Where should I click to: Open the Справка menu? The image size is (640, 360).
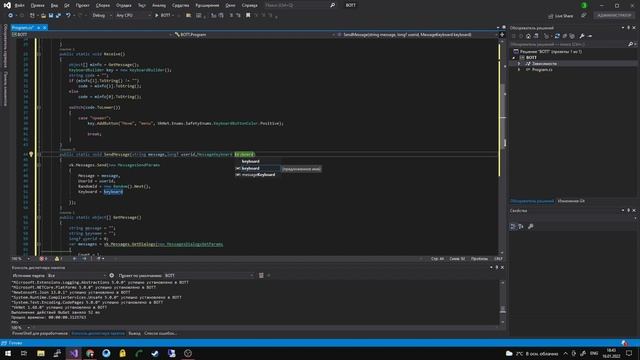(249, 5)
